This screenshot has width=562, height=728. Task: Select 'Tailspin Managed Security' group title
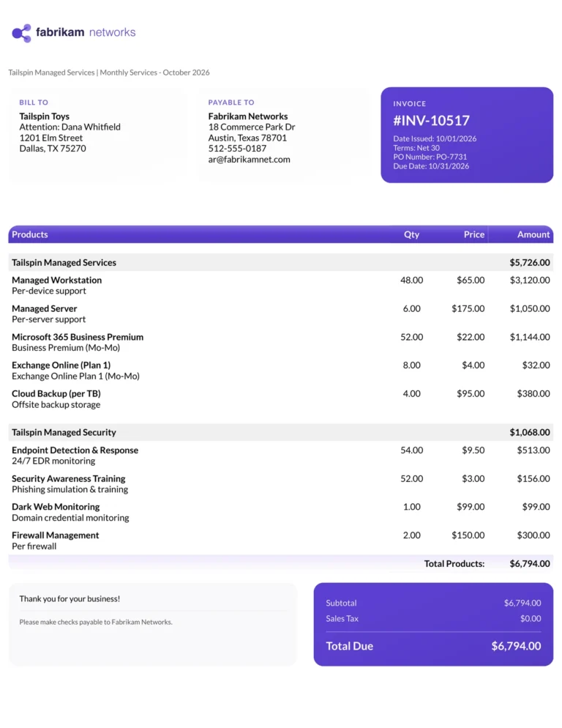click(x=64, y=432)
